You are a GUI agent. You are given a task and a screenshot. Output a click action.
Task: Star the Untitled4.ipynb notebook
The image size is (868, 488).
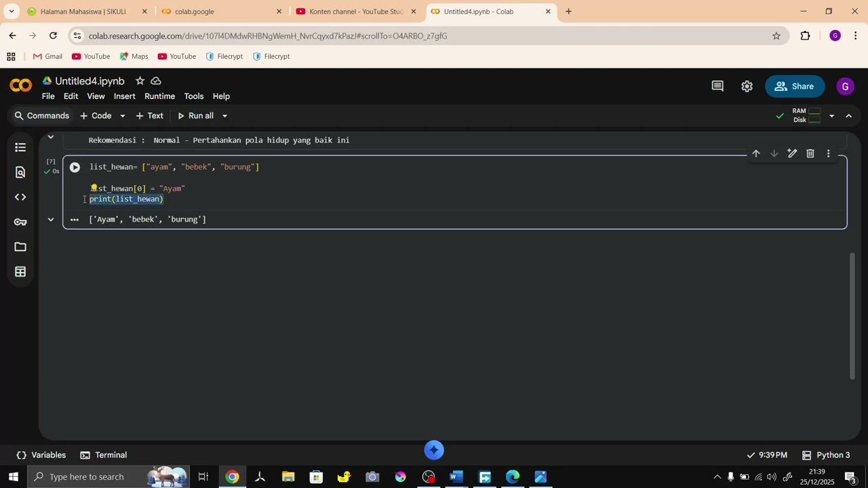[140, 81]
